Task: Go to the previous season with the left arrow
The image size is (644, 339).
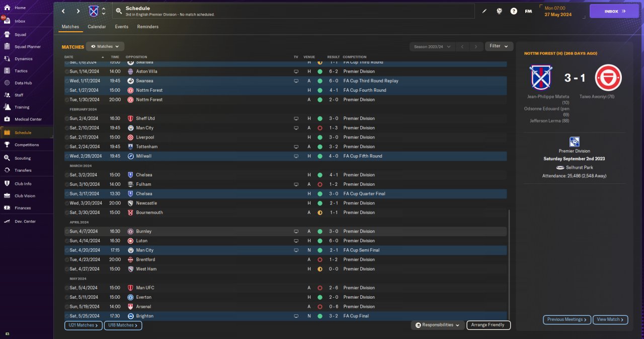Action: (462, 46)
